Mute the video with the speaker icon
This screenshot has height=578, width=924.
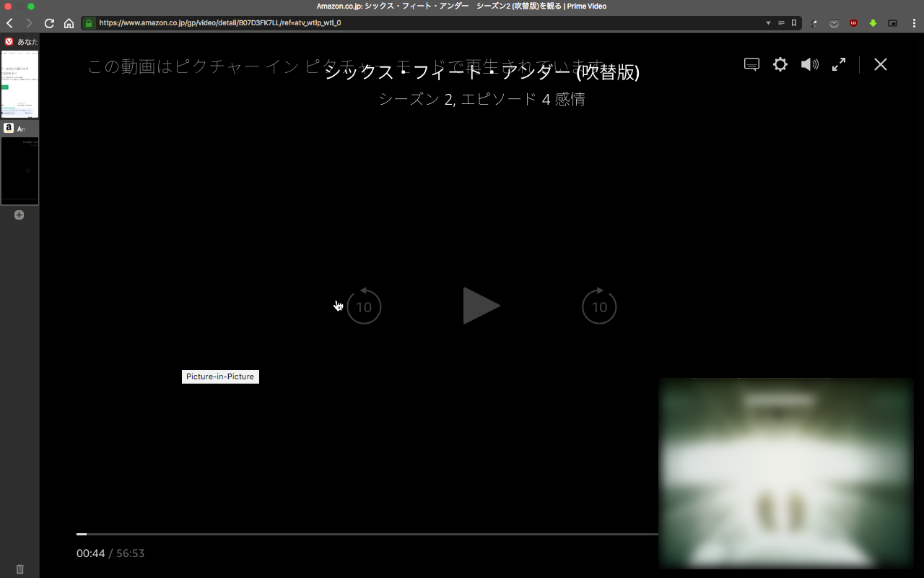(810, 64)
